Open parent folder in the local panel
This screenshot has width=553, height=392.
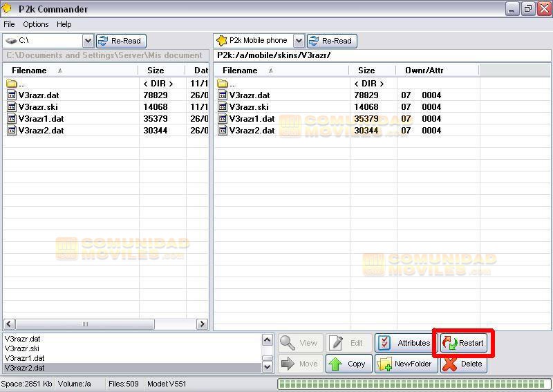[x=21, y=84]
